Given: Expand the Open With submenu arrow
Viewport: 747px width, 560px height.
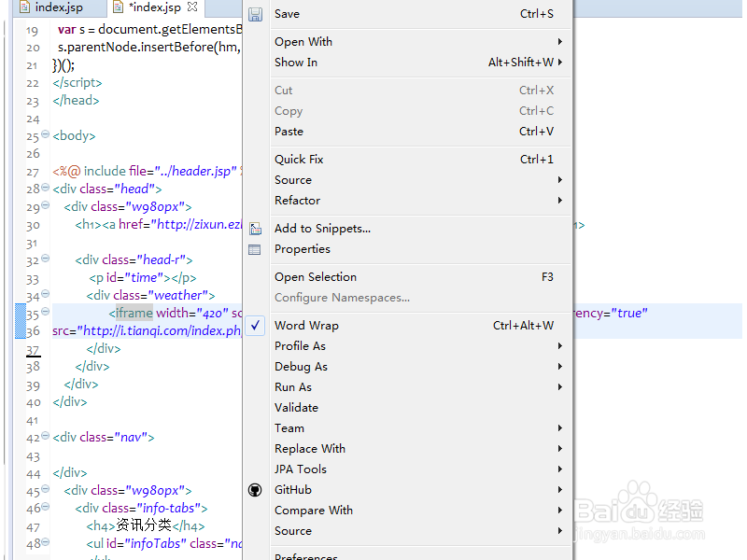Looking at the screenshot, I should pos(560,42).
